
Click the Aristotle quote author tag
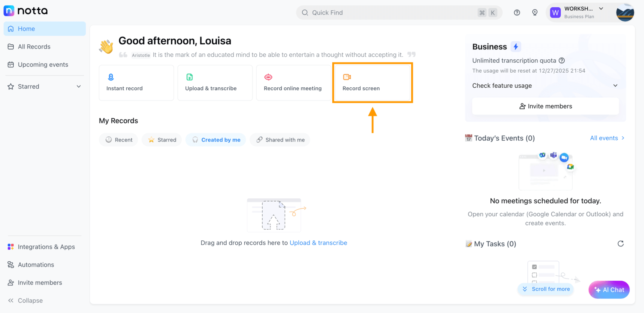tap(141, 55)
